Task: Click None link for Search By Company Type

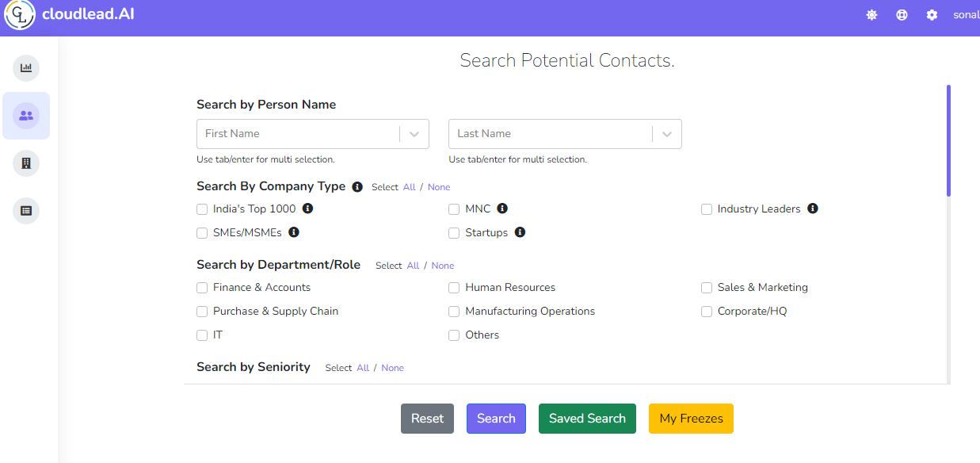Action: [x=439, y=187]
